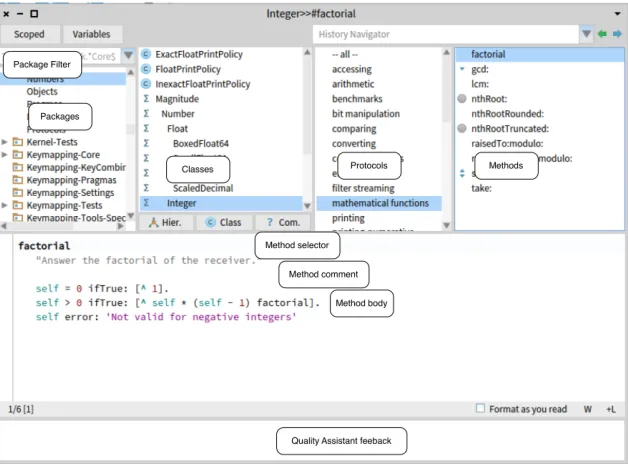
Task: Toggle Format as you read checkbox
Action: 480,408
